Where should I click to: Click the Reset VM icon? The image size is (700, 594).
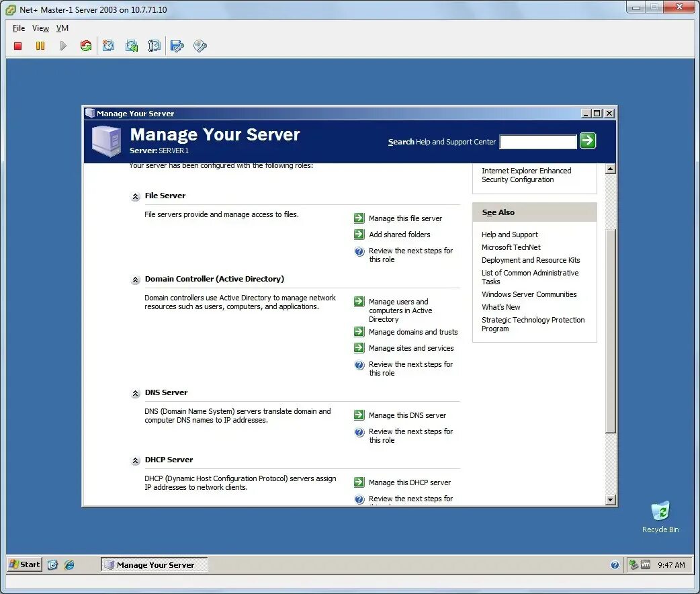[x=86, y=46]
